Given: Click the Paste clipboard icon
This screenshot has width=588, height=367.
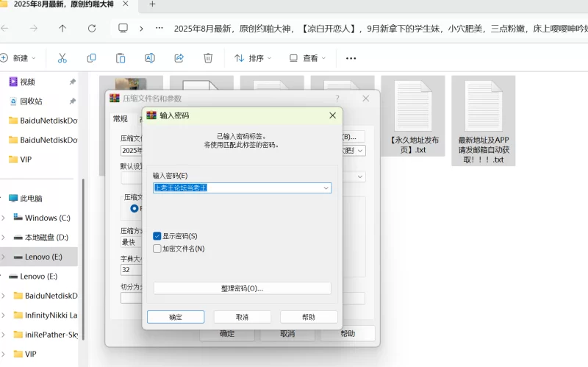Looking at the screenshot, I should 121,58.
